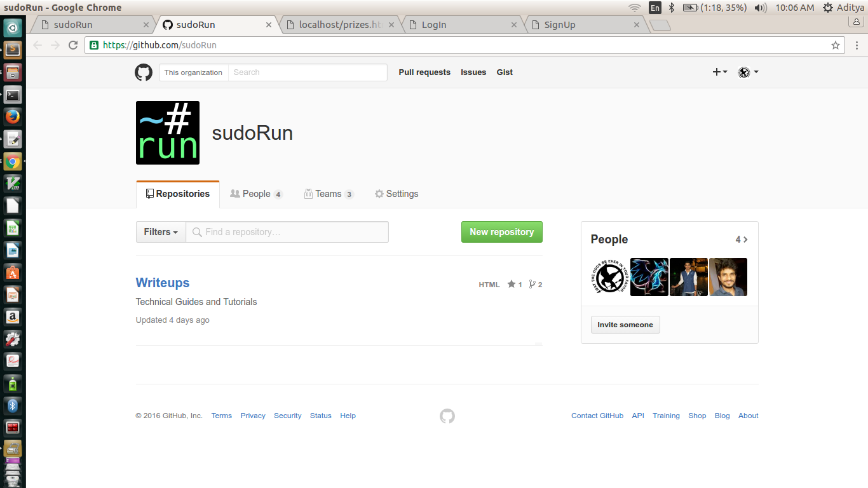
Task: Switch to the People tab
Action: pos(257,194)
